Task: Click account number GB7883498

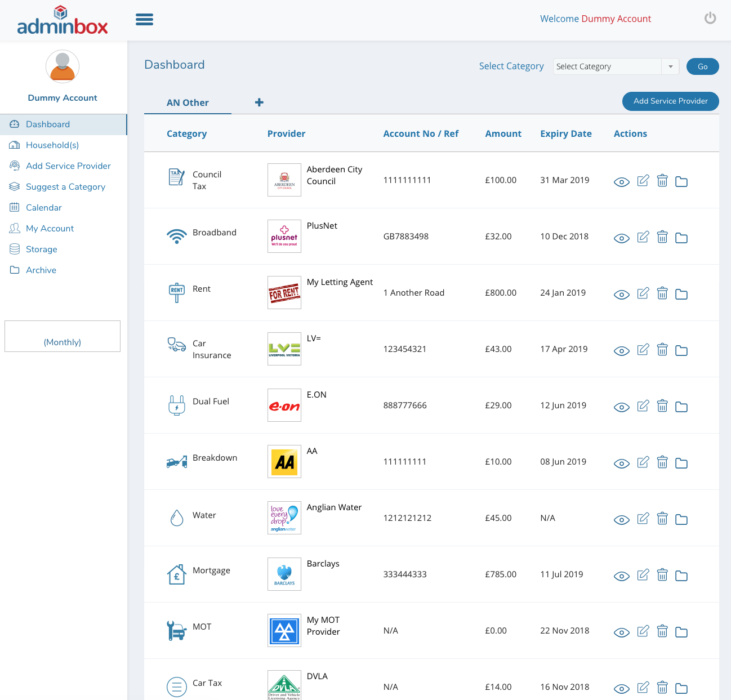Action: click(406, 237)
